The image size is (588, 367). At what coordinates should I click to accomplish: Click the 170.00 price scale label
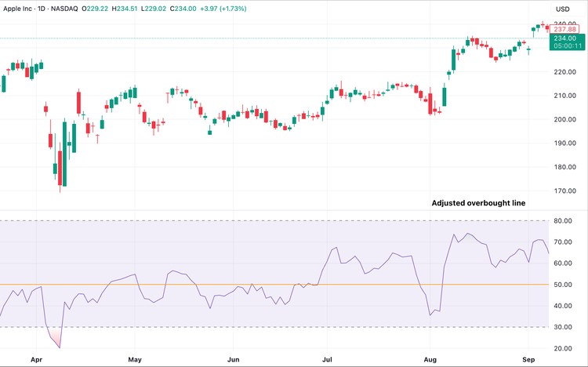coord(566,191)
